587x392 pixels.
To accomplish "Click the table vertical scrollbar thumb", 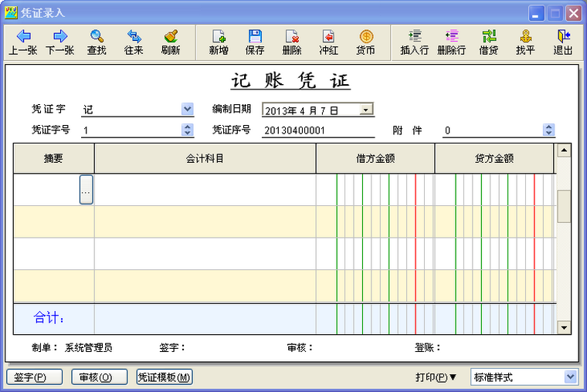I will 564,207.
